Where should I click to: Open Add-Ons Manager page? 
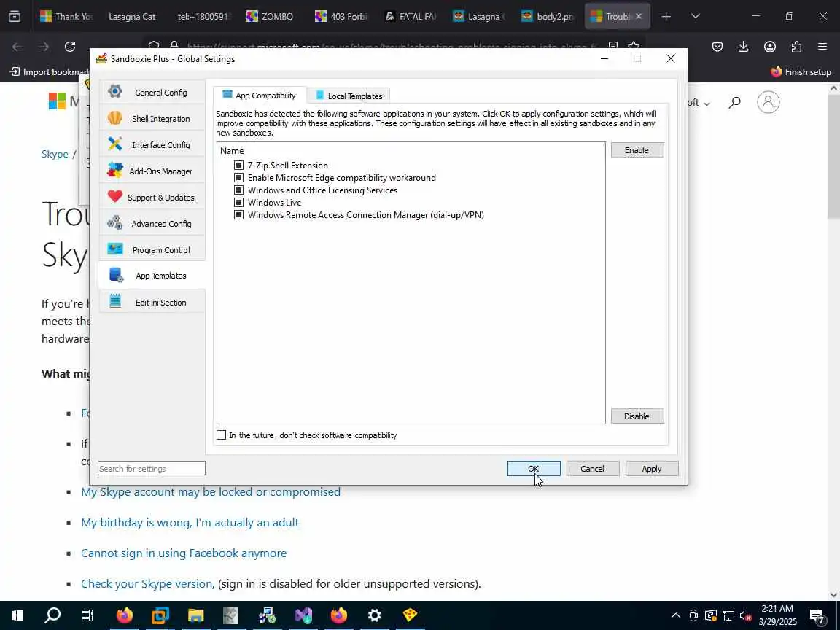[152, 171]
